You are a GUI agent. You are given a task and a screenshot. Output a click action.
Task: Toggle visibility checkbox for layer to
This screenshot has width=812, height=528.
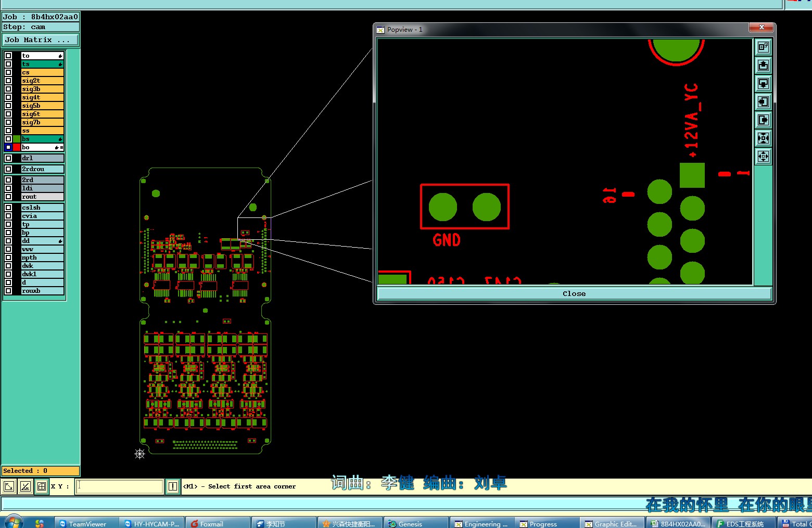pos(8,56)
